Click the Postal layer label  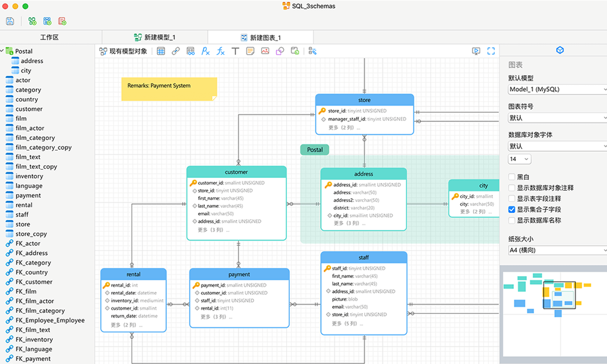pyautogui.click(x=315, y=150)
